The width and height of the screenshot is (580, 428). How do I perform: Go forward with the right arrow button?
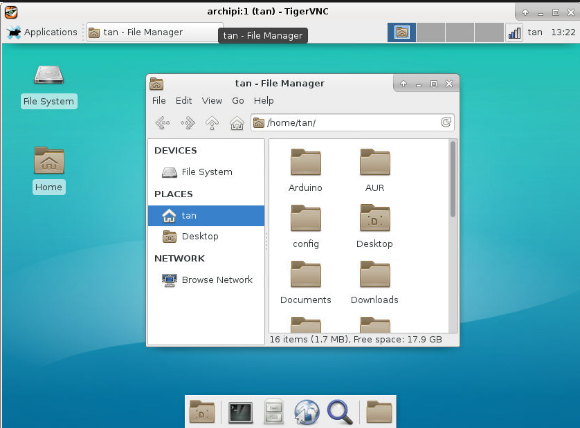tap(188, 123)
